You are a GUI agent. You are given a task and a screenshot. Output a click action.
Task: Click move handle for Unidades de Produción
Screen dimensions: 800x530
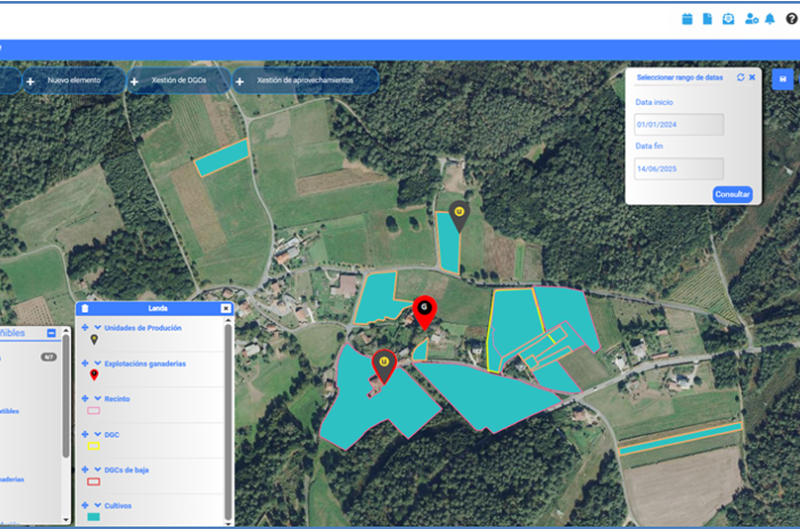point(85,327)
